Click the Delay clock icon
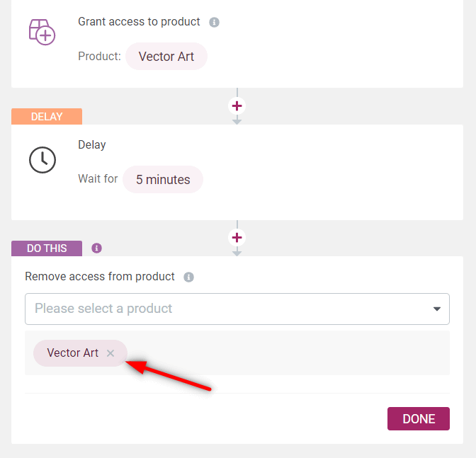 (42, 160)
